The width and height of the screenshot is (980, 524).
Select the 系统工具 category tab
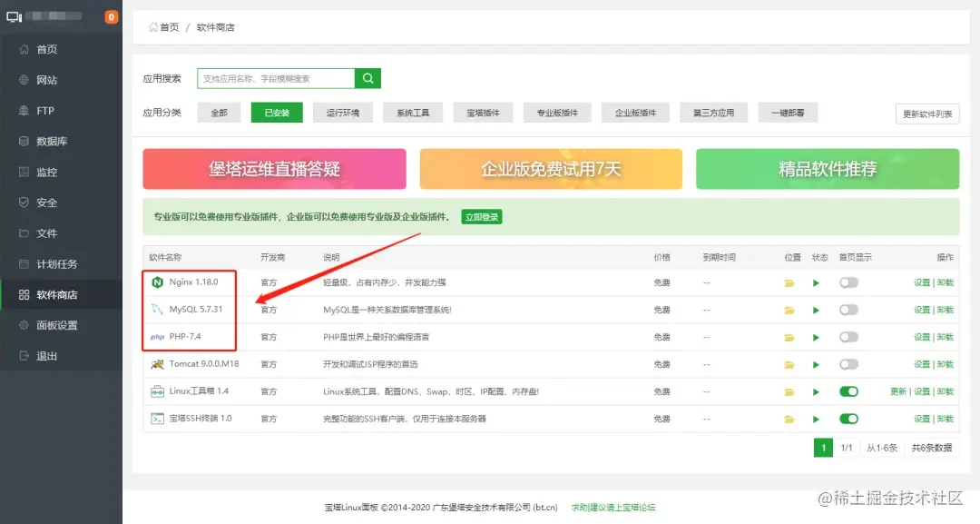click(413, 113)
